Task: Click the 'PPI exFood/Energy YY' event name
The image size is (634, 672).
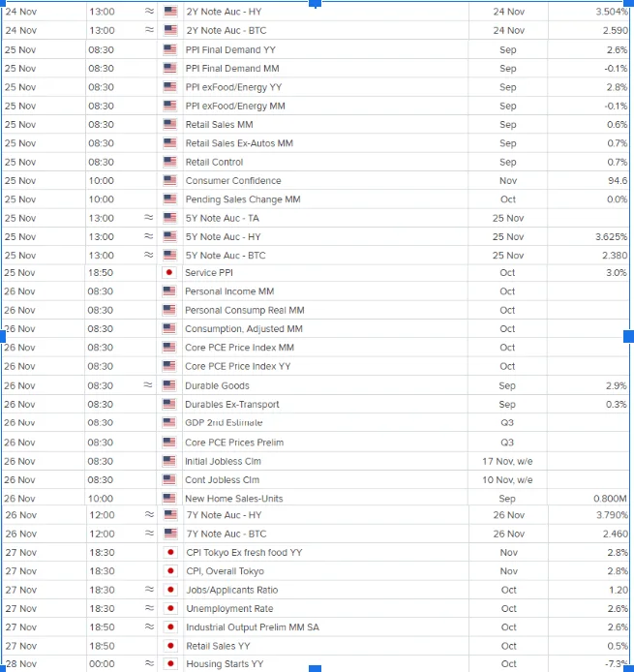Action: [233, 87]
